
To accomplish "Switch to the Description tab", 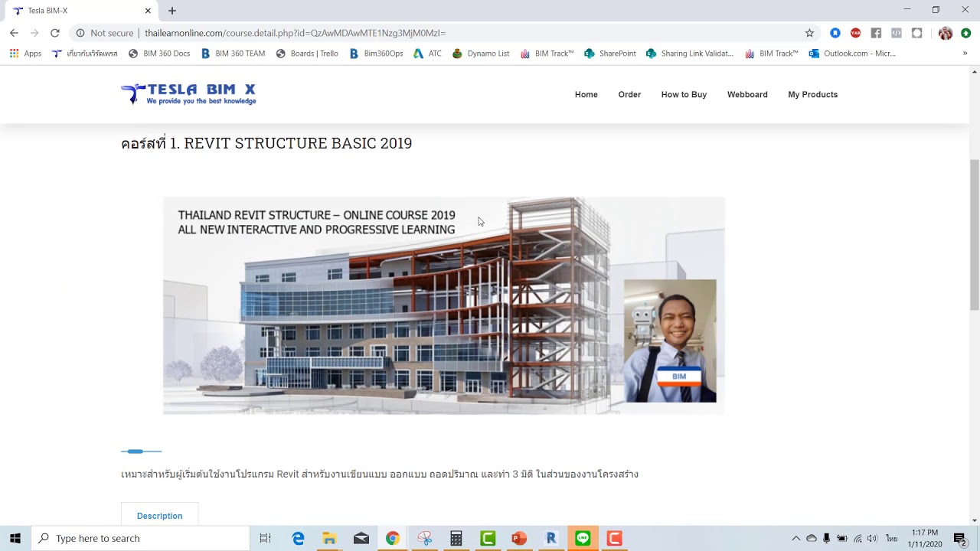I will [159, 516].
